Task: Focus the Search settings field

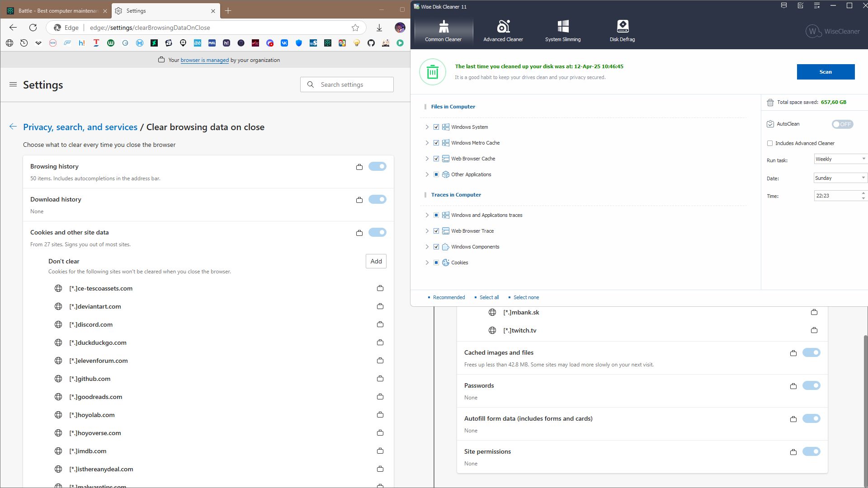Action: (x=347, y=84)
